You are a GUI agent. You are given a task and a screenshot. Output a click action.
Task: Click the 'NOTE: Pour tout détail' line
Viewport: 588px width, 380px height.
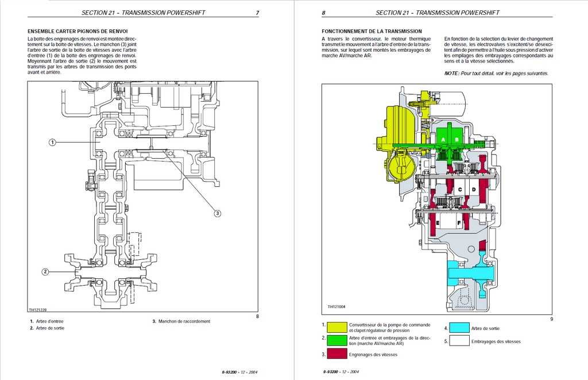coord(496,74)
